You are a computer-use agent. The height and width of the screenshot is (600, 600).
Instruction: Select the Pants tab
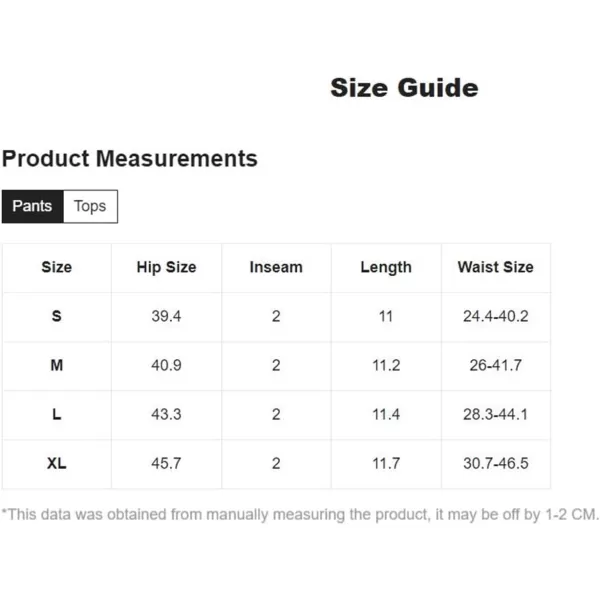coord(33,206)
